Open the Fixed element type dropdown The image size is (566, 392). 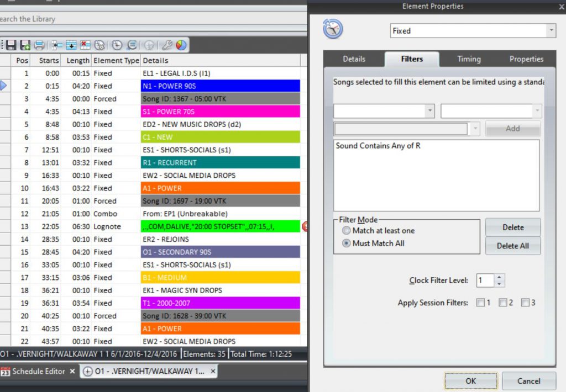(552, 30)
